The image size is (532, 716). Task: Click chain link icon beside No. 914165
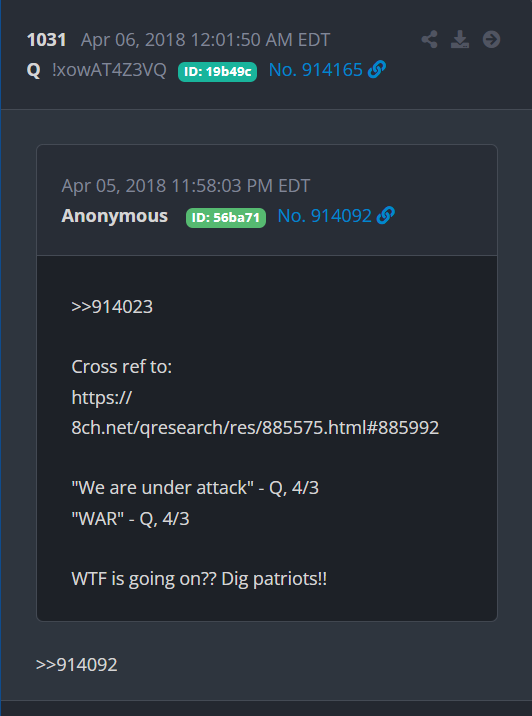(377, 70)
